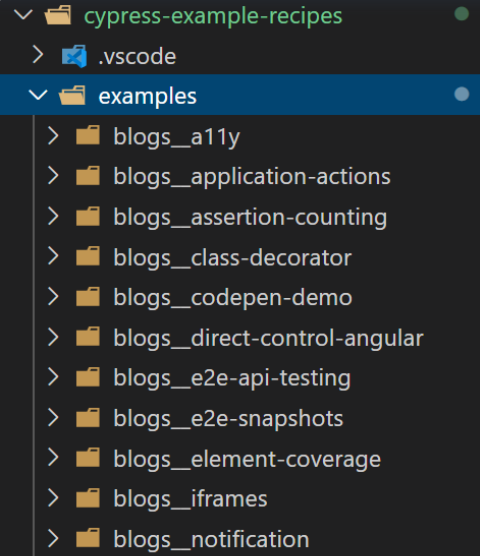The height and width of the screenshot is (556, 480).
Task: Expand the blogs__application-actions chevron
Action: coord(53,176)
